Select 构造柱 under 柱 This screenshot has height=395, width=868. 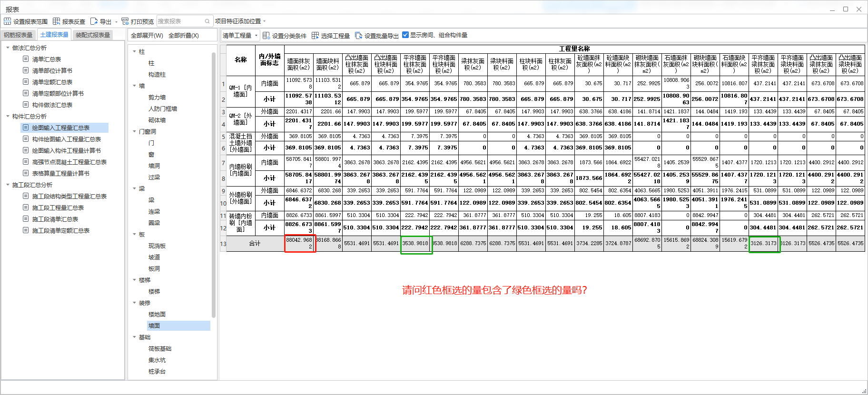pos(157,74)
